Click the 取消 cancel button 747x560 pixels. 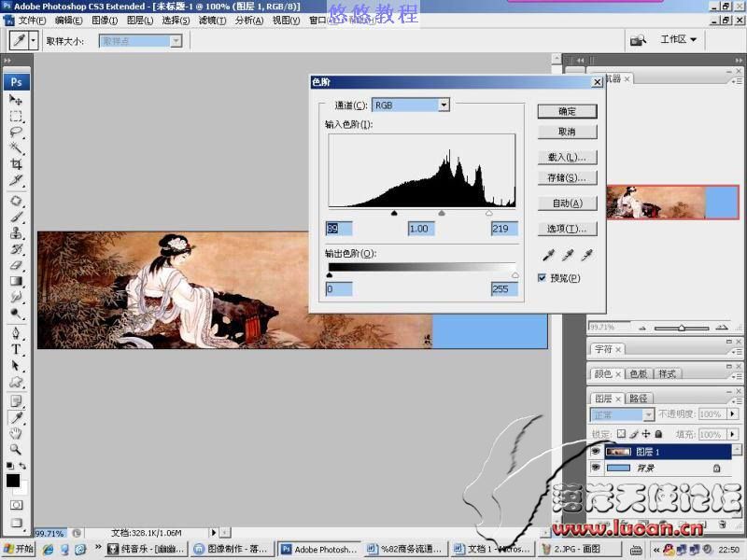coord(567,132)
